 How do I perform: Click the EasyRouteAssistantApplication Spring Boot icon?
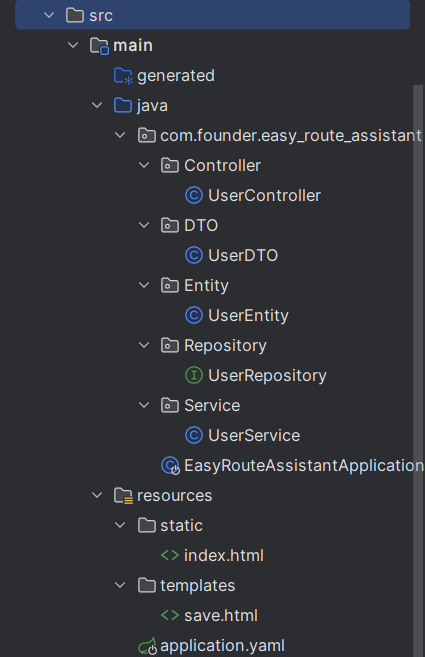pyautogui.click(x=170, y=466)
